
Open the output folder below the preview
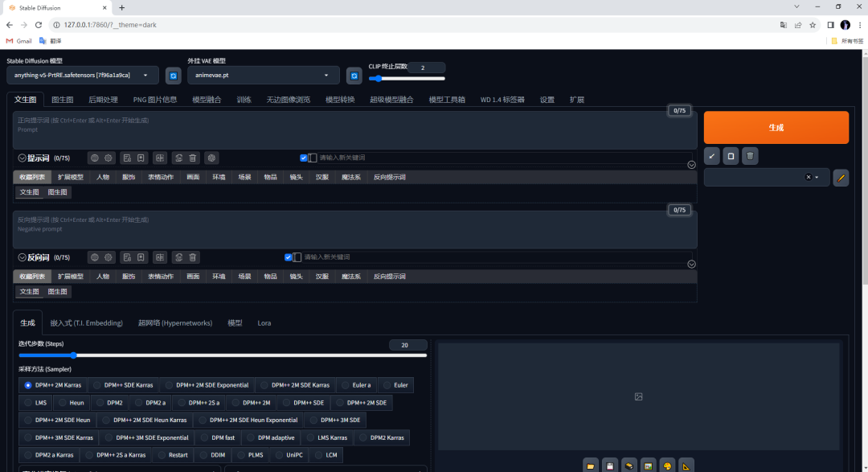pos(591,465)
